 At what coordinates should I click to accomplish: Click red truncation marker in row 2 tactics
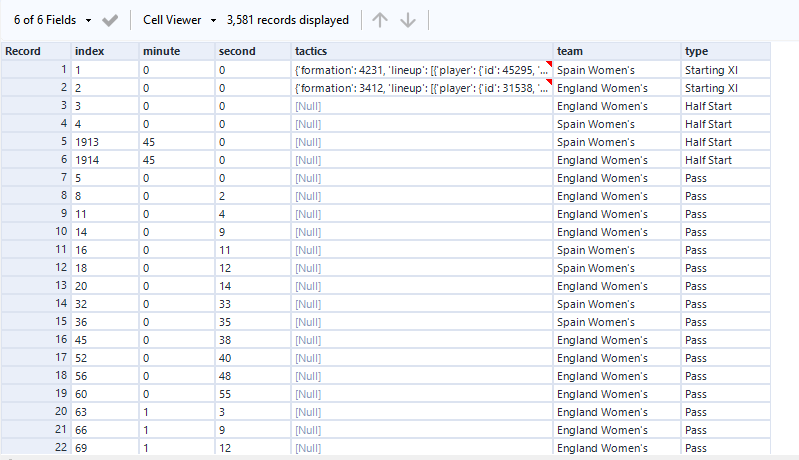click(x=548, y=83)
